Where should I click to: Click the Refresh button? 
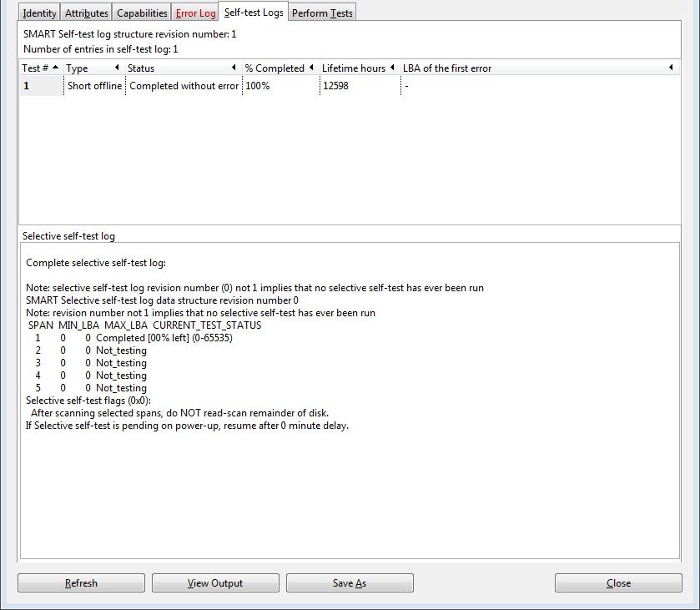81,582
